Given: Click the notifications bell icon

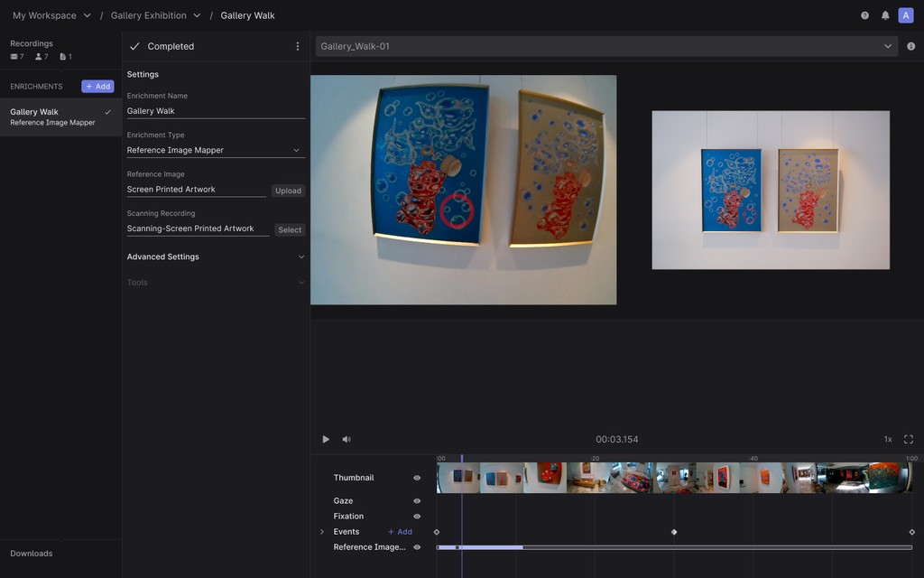Looking at the screenshot, I should tap(885, 14).
